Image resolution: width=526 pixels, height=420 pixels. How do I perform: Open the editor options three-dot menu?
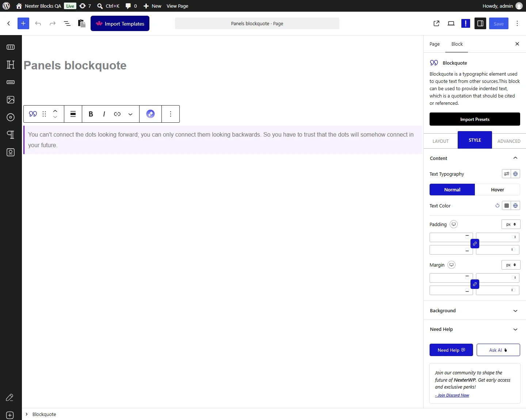pyautogui.click(x=517, y=23)
